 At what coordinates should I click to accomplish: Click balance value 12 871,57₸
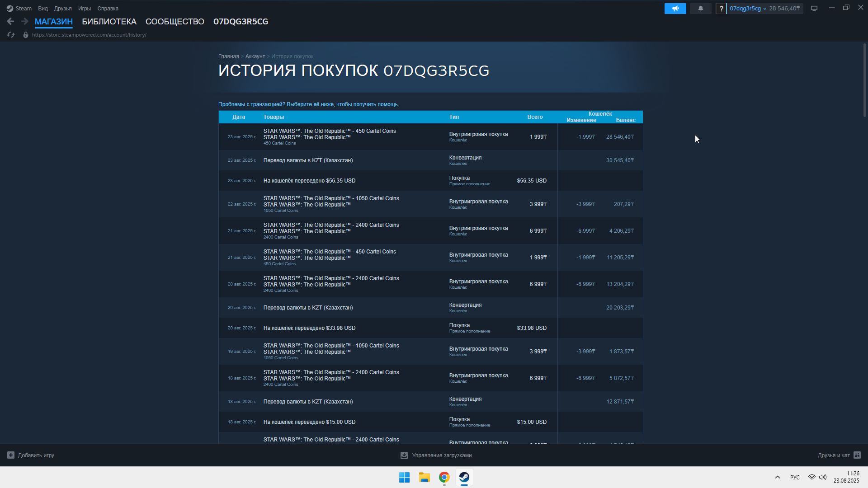[x=620, y=402]
